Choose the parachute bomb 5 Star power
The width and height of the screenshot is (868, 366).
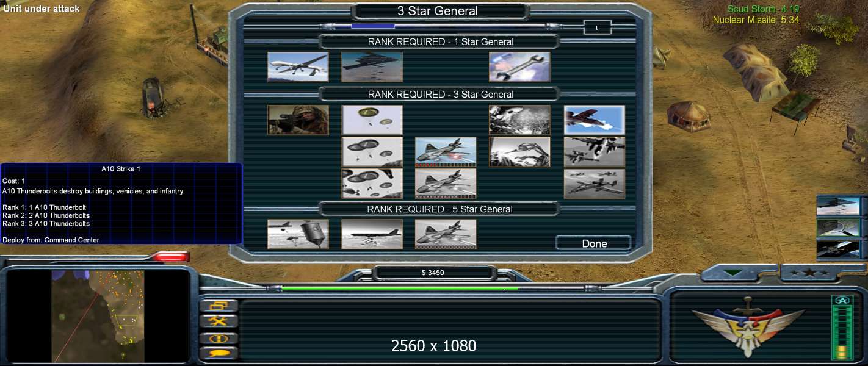coord(298,234)
